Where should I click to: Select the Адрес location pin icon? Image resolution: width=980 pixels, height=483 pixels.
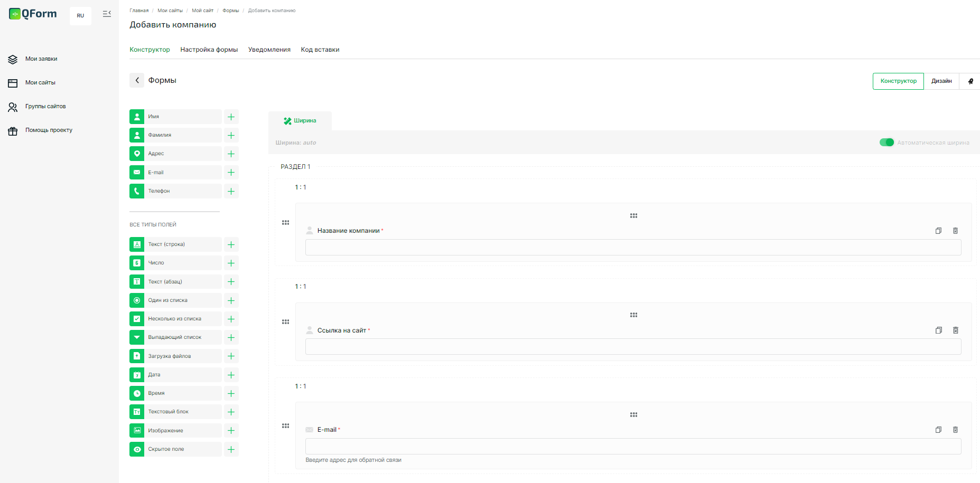pos(137,154)
